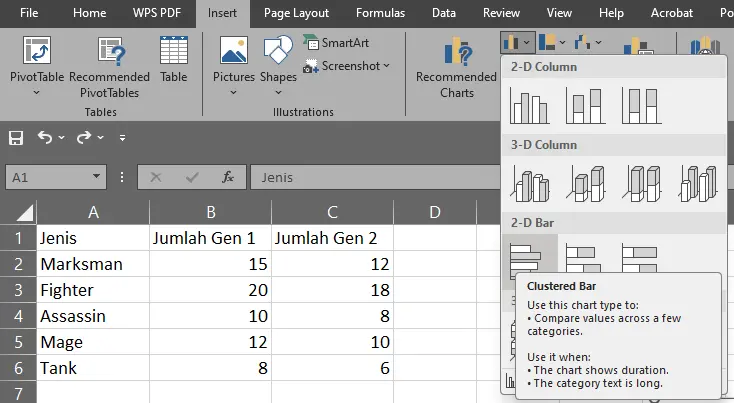Click the Insert Hierarchy Chart icon
734x403 pixels.
pos(547,43)
